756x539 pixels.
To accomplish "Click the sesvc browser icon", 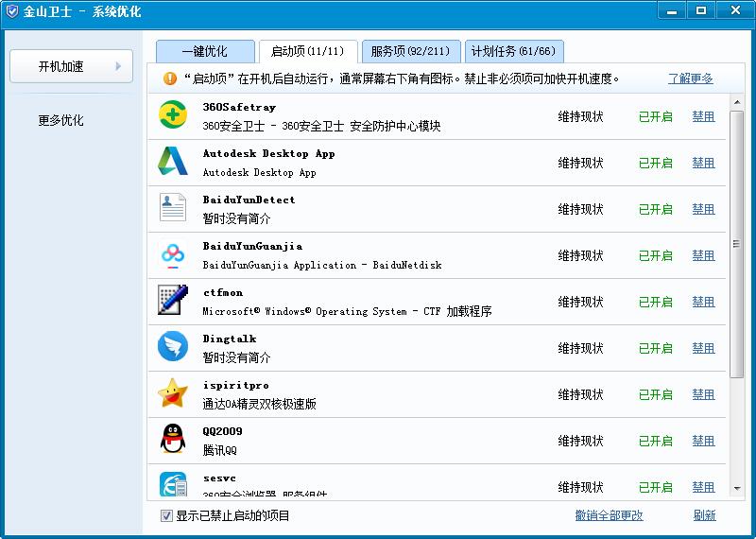I will pyautogui.click(x=173, y=484).
